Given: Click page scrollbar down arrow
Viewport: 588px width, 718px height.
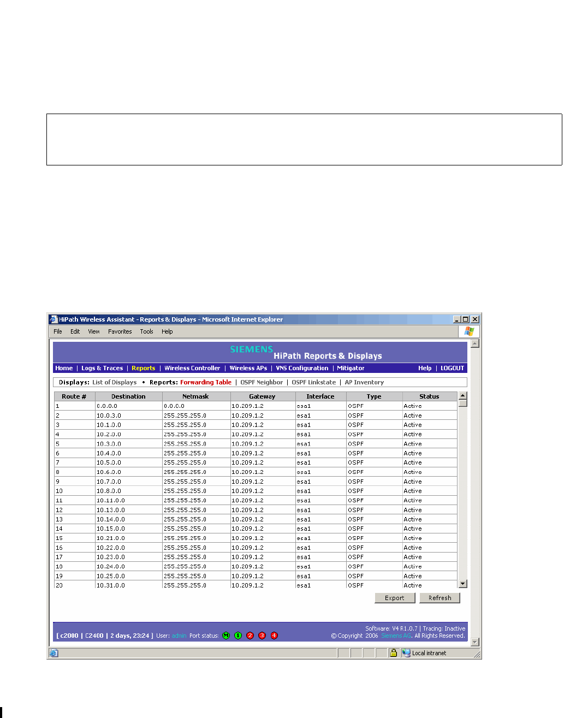Looking at the screenshot, I should [x=475, y=642].
